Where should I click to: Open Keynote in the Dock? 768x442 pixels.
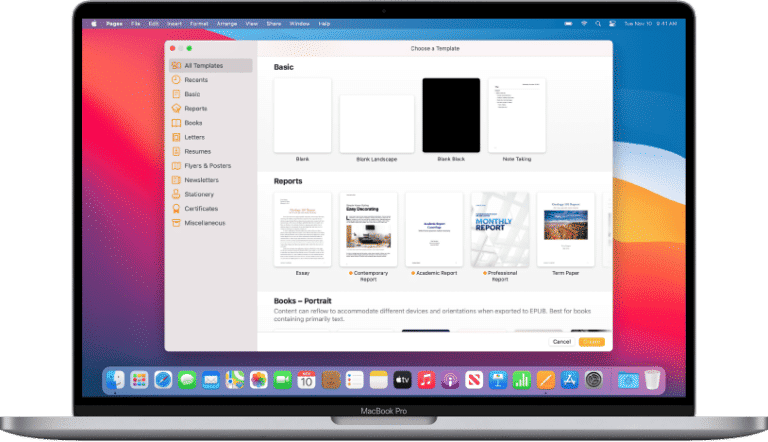pyautogui.click(x=498, y=380)
